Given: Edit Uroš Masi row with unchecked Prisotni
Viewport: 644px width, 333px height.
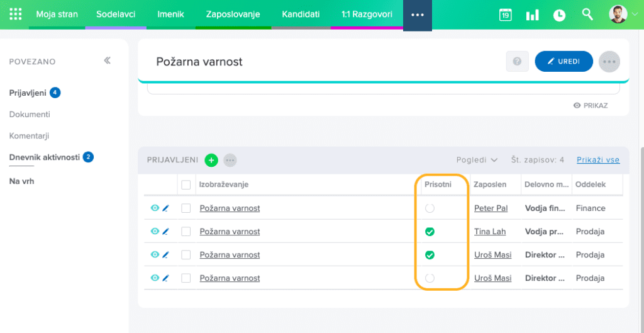Looking at the screenshot, I should [x=165, y=279].
